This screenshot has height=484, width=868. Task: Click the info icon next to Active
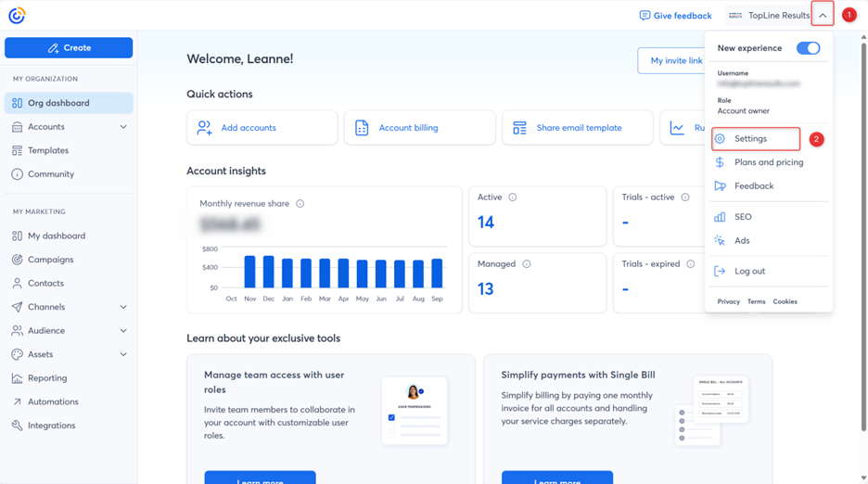512,197
